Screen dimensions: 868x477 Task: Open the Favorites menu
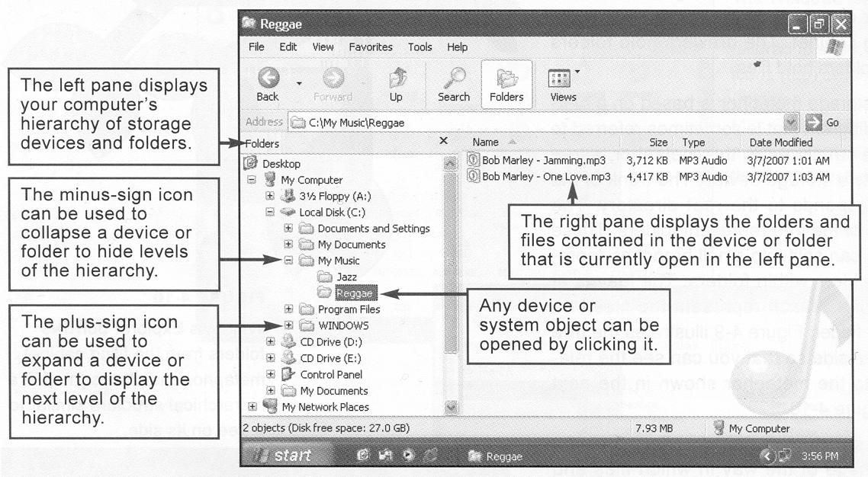point(371,47)
